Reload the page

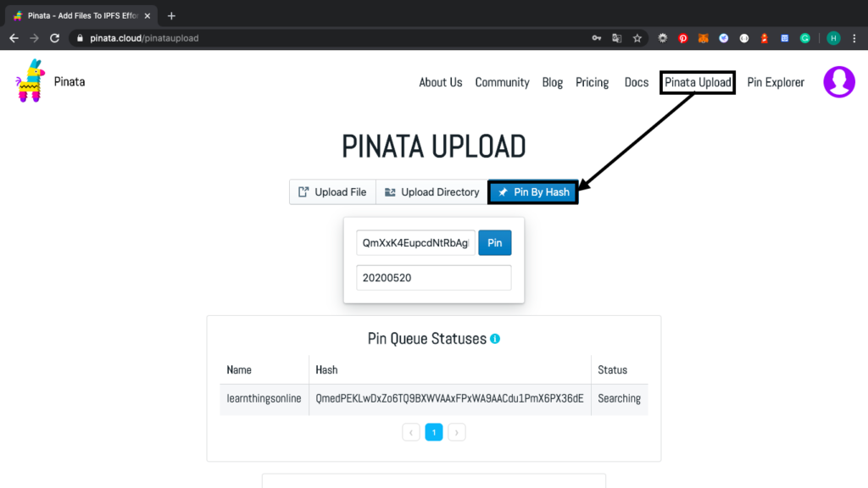pos(54,38)
